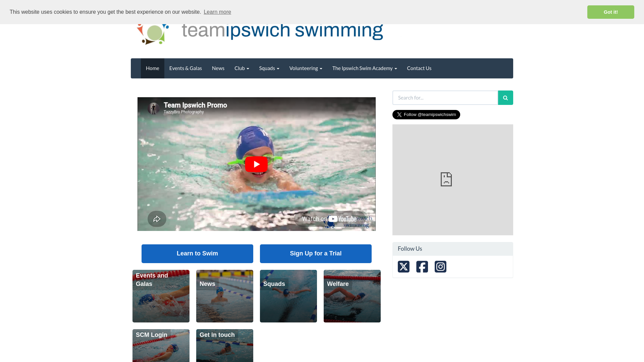Follow the Learn more cookie link
Image resolution: width=644 pixels, height=362 pixels.
click(x=217, y=12)
